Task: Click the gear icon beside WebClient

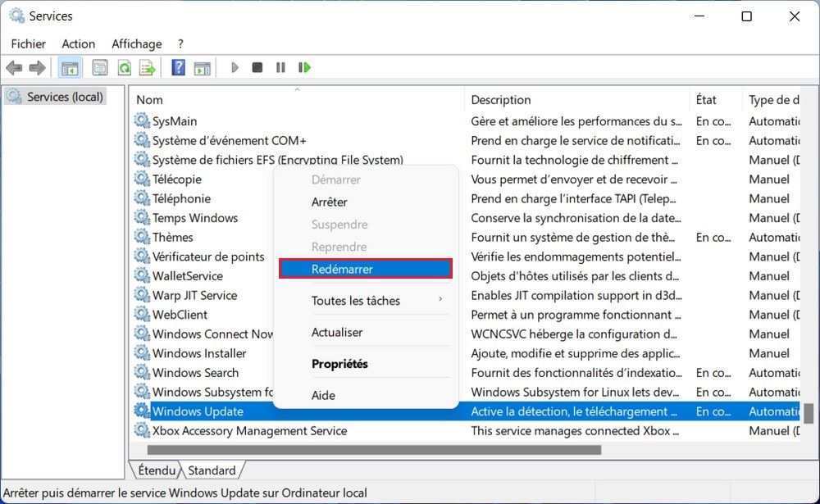Action: pyautogui.click(x=142, y=314)
